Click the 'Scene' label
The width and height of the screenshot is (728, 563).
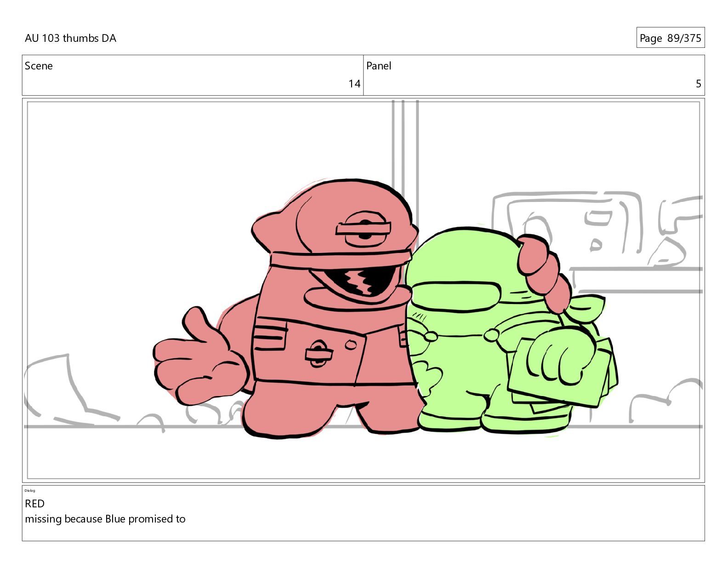[39, 66]
